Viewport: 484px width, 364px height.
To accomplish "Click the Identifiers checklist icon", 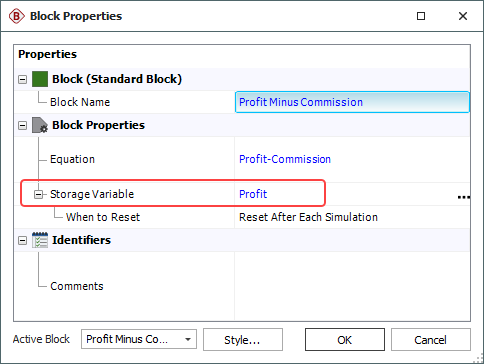I will (40, 240).
